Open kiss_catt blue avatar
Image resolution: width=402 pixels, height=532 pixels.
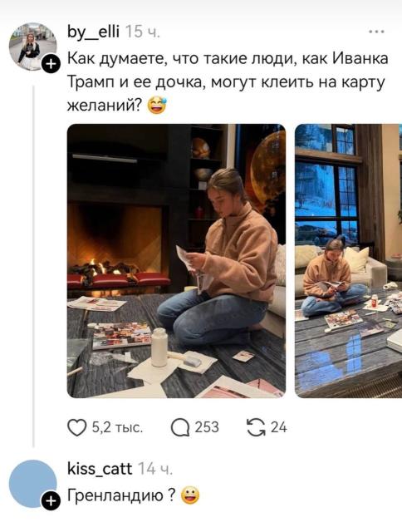point(32,484)
